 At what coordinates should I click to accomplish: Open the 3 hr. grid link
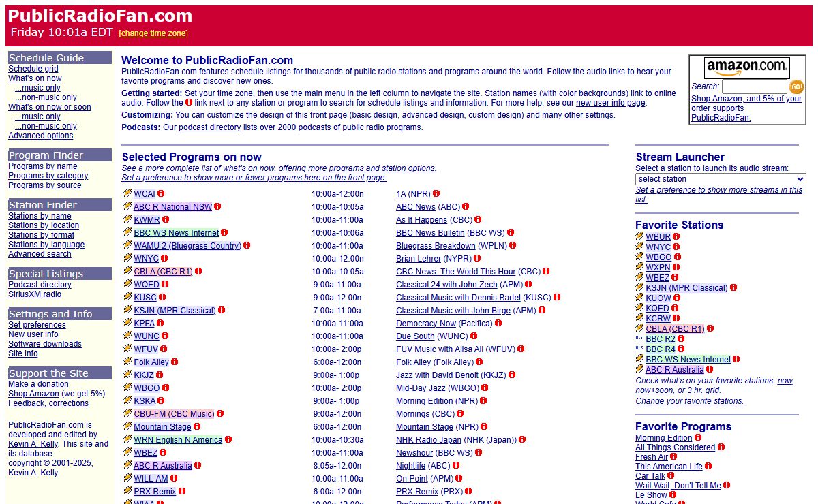pos(703,390)
